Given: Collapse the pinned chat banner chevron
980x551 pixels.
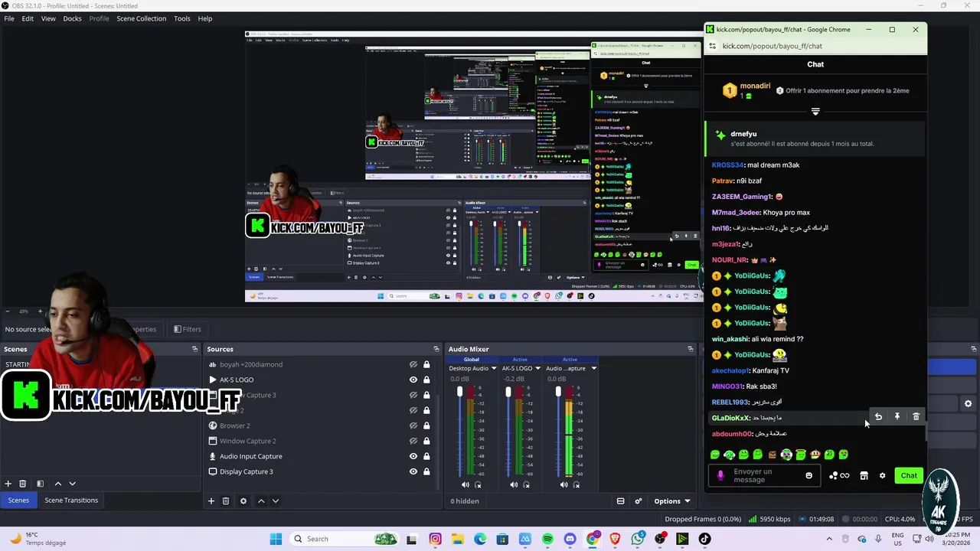Looking at the screenshot, I should tap(815, 112).
